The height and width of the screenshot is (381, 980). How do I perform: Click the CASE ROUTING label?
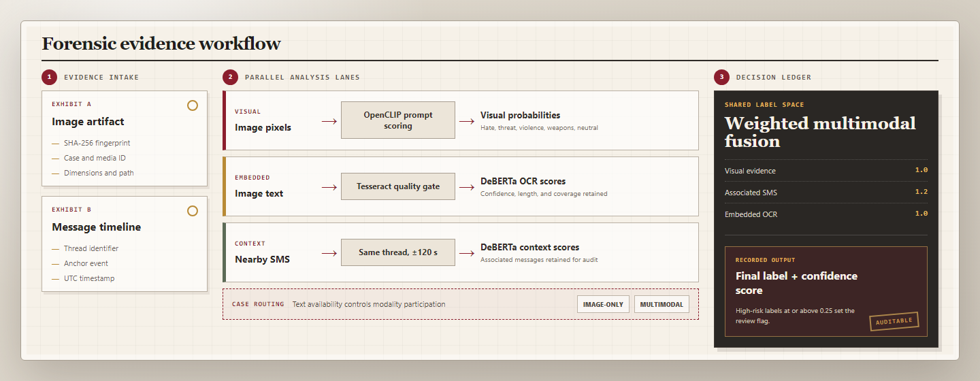click(x=258, y=304)
